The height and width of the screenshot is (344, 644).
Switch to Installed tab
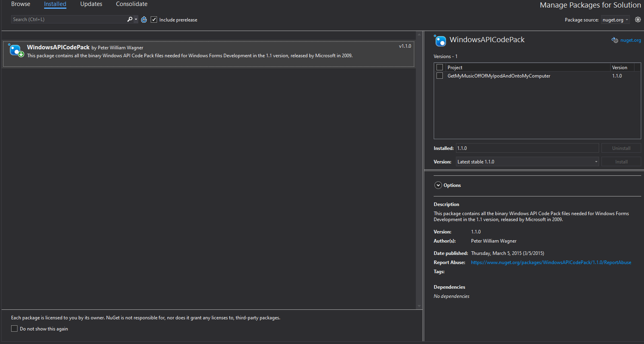pos(55,4)
